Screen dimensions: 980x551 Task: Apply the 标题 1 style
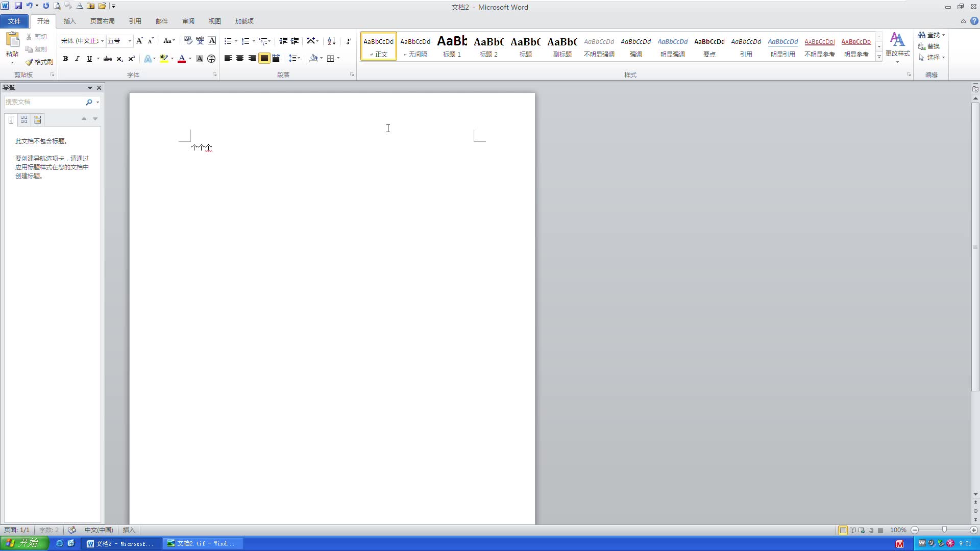tap(452, 46)
